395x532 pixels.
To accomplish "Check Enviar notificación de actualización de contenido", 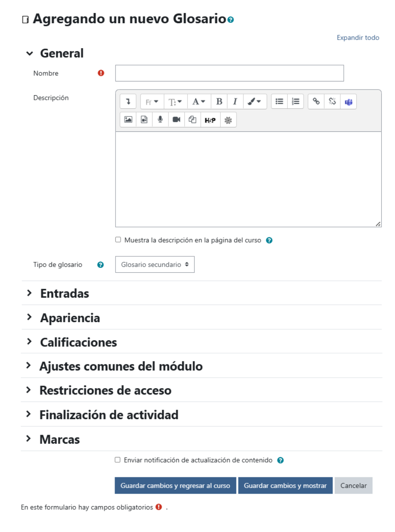I will point(118,460).
